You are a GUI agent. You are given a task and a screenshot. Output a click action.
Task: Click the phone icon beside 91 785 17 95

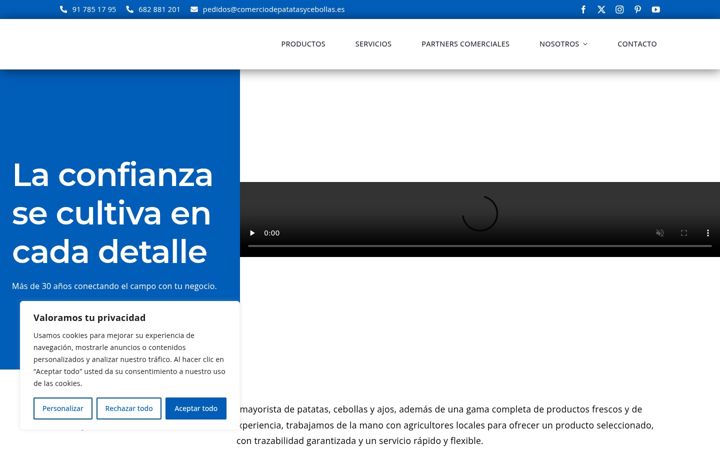(x=63, y=9)
